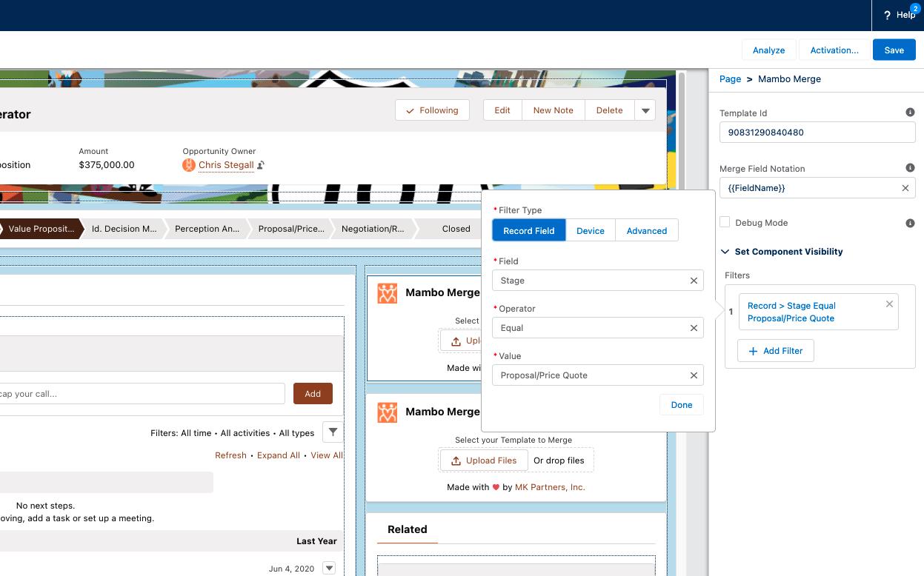
Task: Click the Debug Mode info icon
Action: tap(910, 223)
